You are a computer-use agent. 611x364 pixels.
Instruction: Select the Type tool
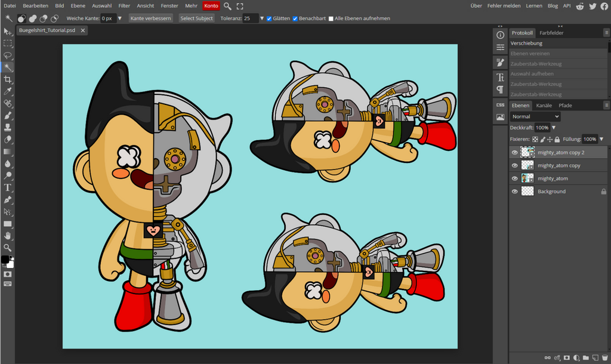coord(7,188)
